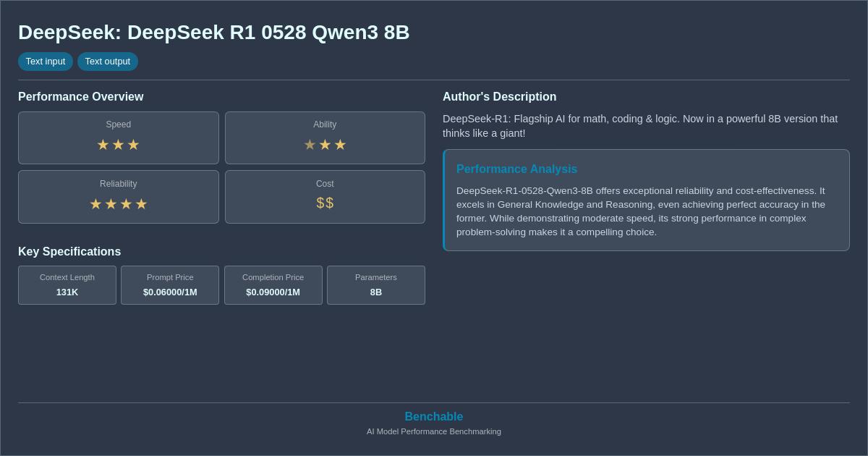This screenshot has height=456, width=868.
Task: Click the fourth Reliability star
Action: pyautogui.click(x=141, y=203)
